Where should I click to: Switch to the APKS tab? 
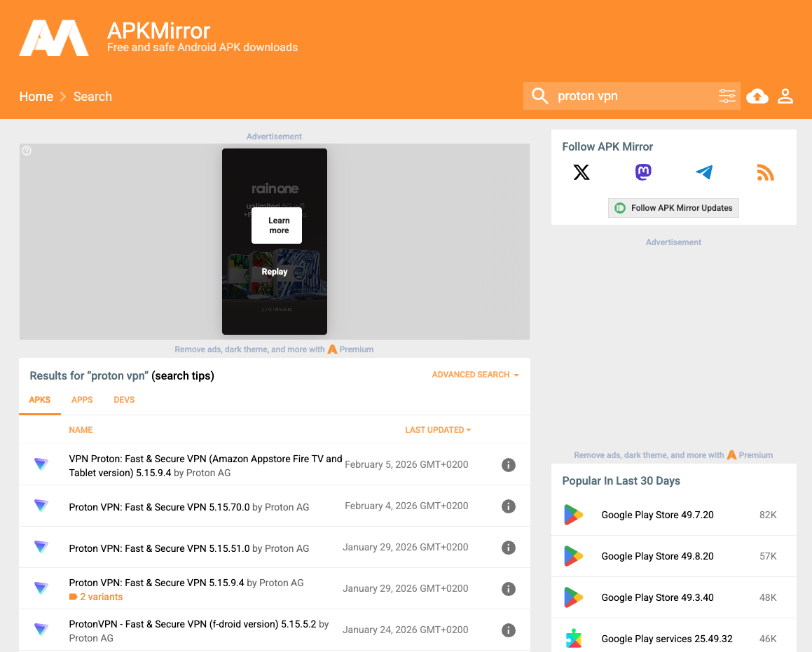[40, 400]
